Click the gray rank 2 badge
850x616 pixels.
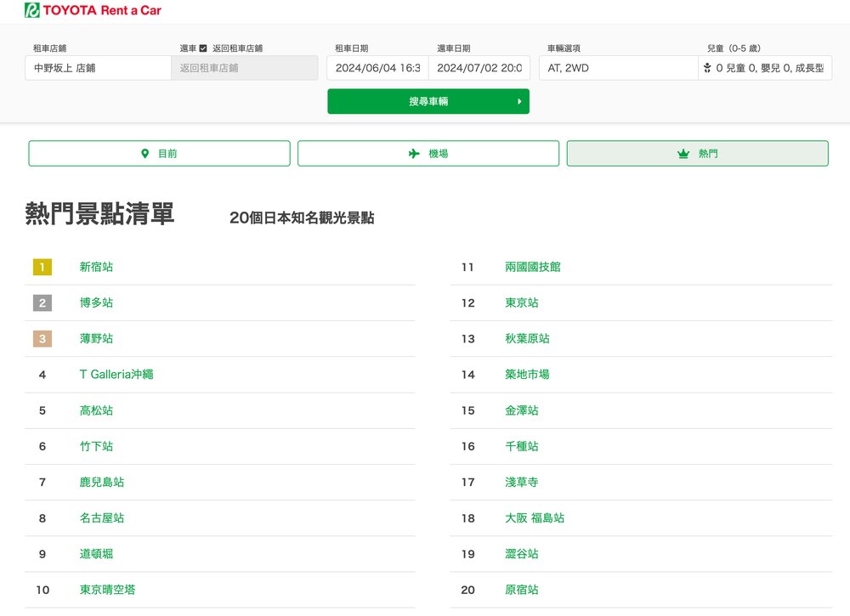pyautogui.click(x=42, y=302)
